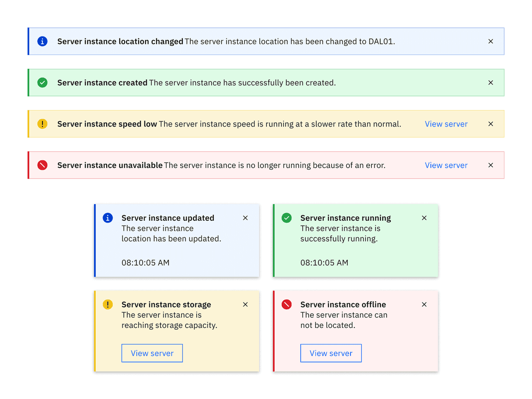Click error icon on Server instance offline toast
532x399 pixels.
click(287, 304)
